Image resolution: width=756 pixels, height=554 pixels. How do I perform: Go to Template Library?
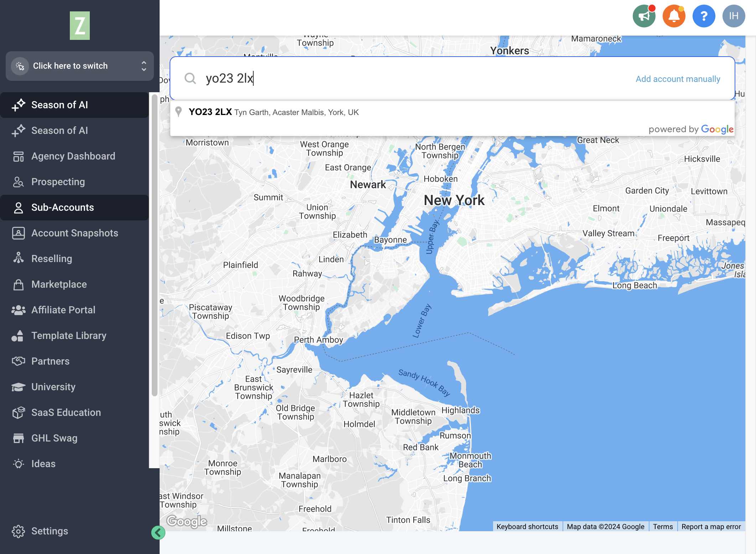[x=74, y=336]
